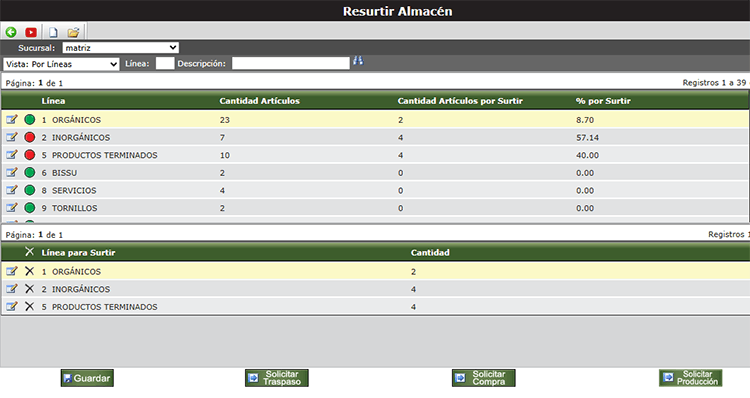The image size is (750, 398).
Task: Click the Cantidad header in lower table
Action: click(x=430, y=253)
